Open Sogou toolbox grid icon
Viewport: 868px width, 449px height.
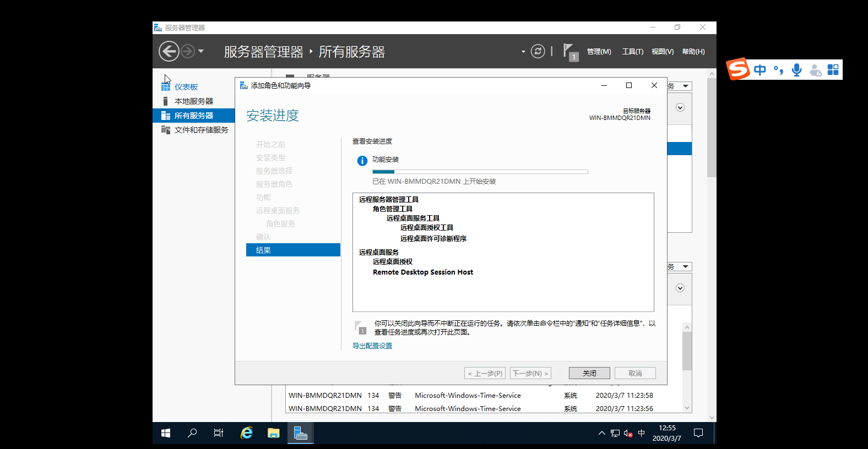[x=833, y=70]
